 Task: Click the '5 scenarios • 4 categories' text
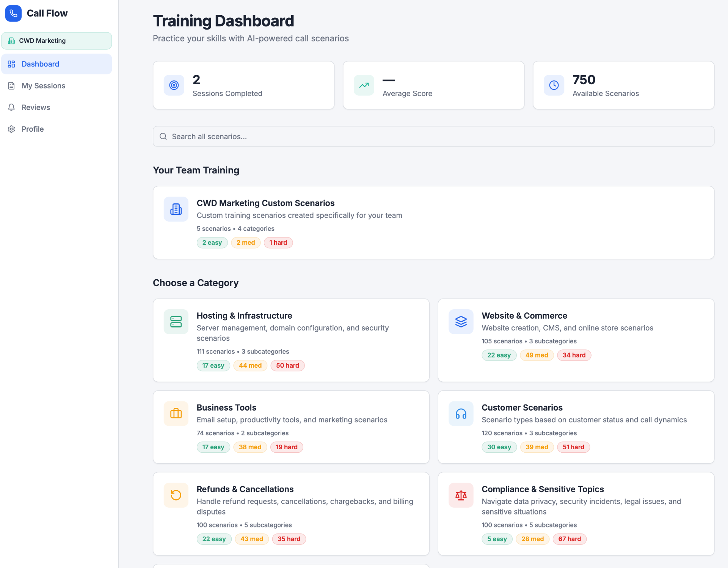coord(235,229)
